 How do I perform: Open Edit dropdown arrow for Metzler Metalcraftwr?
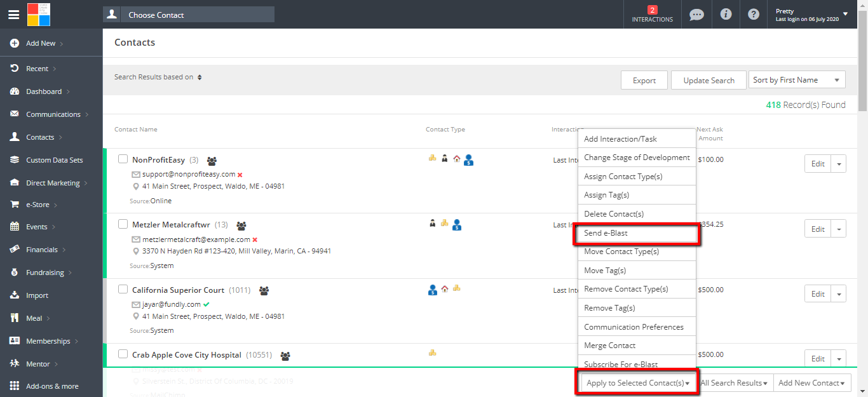839,229
